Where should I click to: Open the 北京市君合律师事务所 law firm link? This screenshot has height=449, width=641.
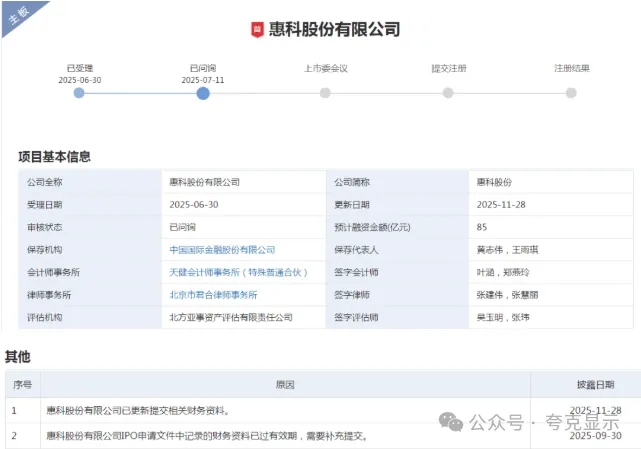point(214,295)
